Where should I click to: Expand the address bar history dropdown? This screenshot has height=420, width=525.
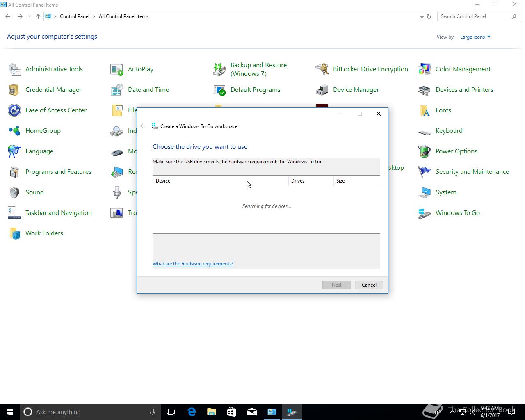coord(422,16)
